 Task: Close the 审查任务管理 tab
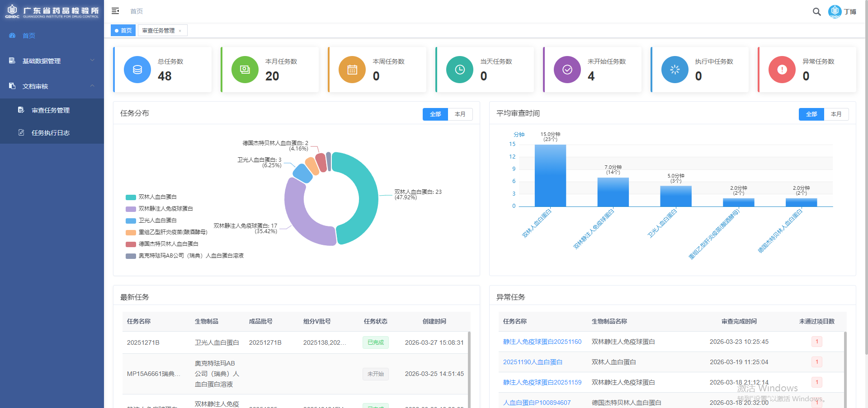click(180, 31)
